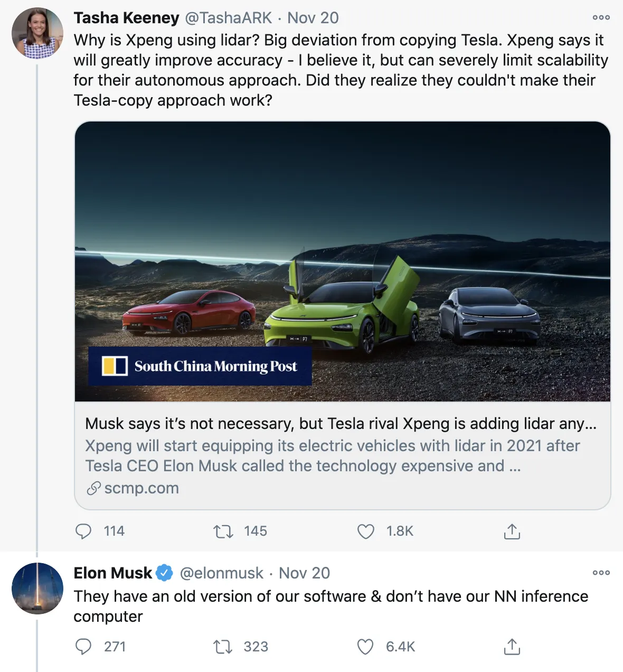Open the Tasha Keeney display name

(126, 17)
